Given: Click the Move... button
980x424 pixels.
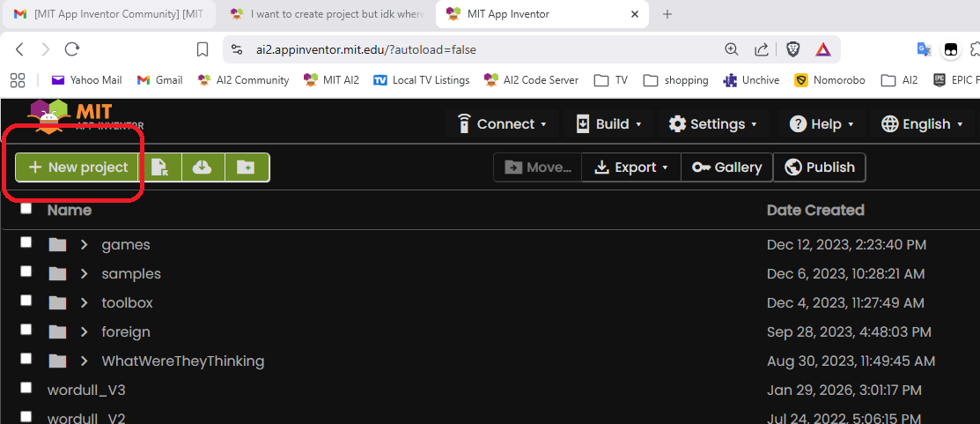Looking at the screenshot, I should (538, 167).
